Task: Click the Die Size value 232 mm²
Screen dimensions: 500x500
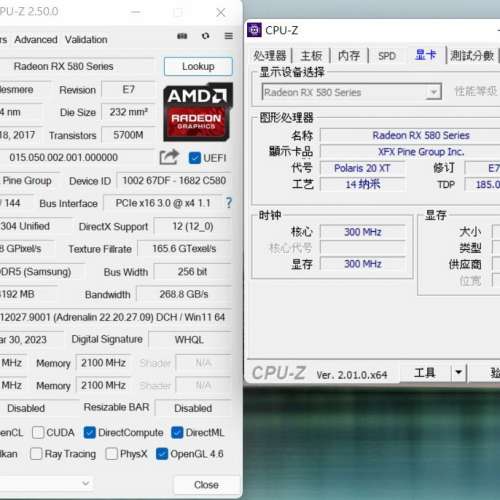Action: click(128, 112)
